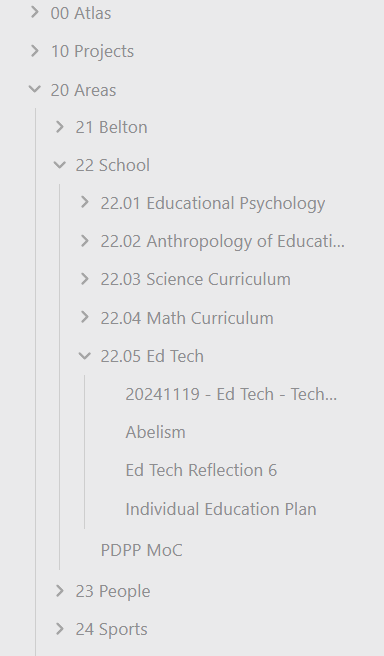Open the 20241119 - Ed Tech note
The image size is (384, 656).
(x=231, y=394)
